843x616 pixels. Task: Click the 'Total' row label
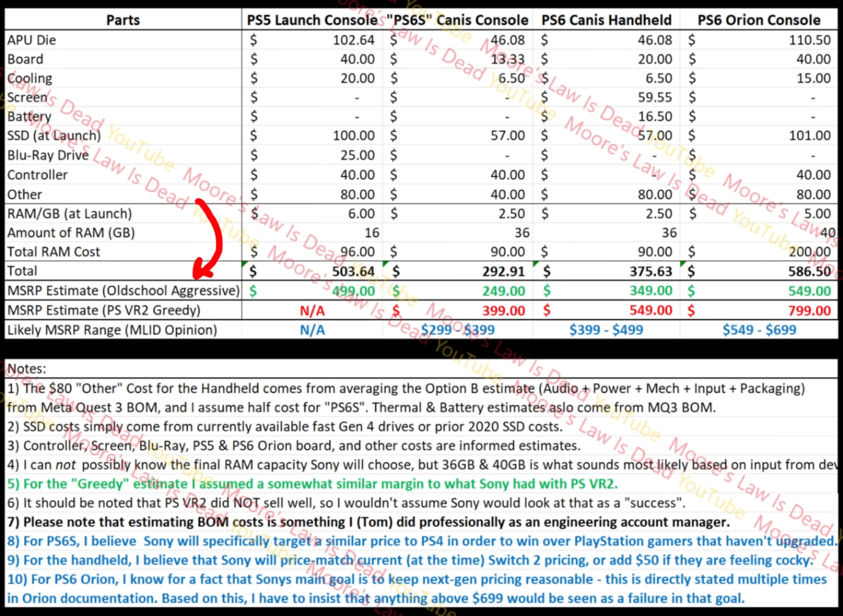pos(22,271)
